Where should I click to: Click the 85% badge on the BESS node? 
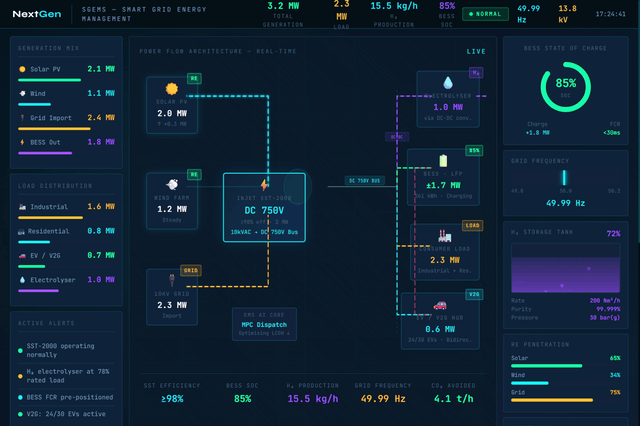coord(474,151)
